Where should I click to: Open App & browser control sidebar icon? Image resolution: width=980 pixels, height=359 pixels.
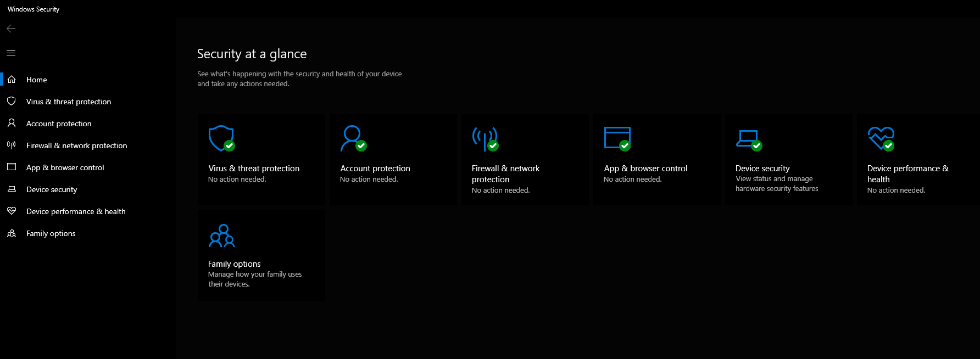click(x=12, y=167)
